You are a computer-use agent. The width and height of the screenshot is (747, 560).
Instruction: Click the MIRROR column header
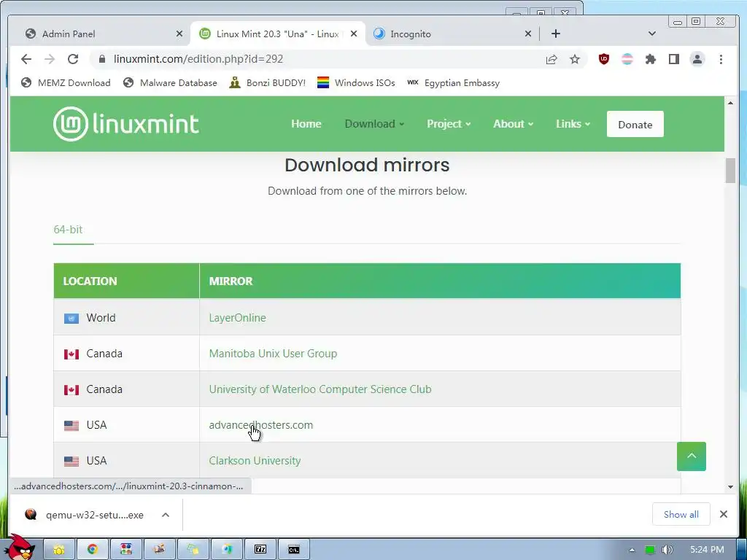(x=440, y=281)
